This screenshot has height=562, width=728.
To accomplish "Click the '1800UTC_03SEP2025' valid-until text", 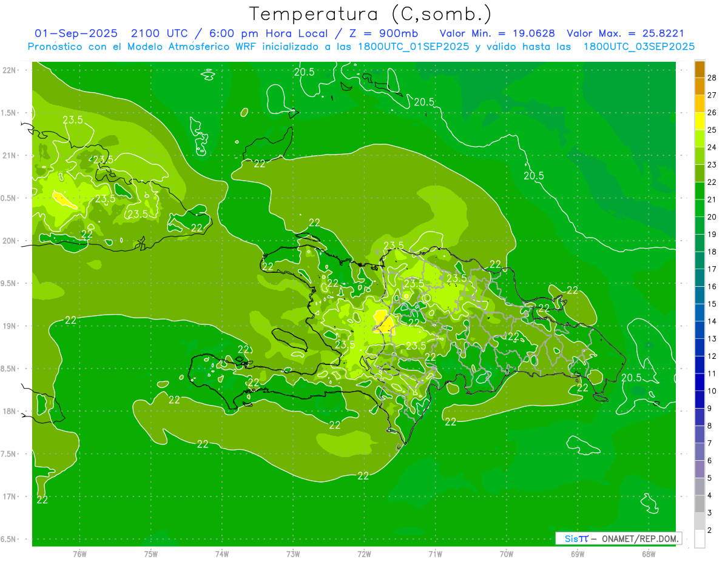I will click(639, 47).
